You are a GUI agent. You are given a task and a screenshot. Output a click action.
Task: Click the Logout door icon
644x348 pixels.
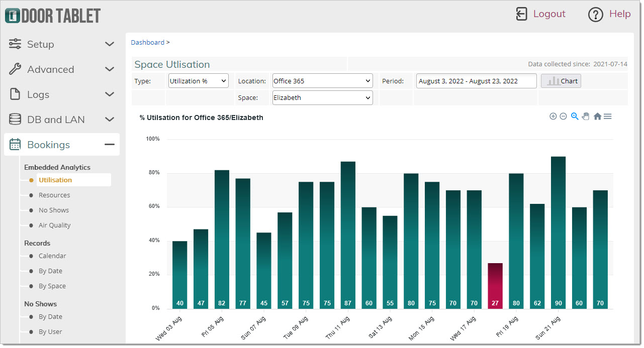click(x=522, y=14)
